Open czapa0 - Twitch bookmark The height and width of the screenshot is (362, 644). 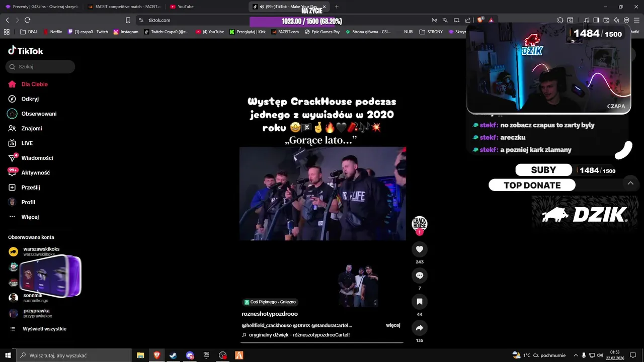tap(88, 32)
